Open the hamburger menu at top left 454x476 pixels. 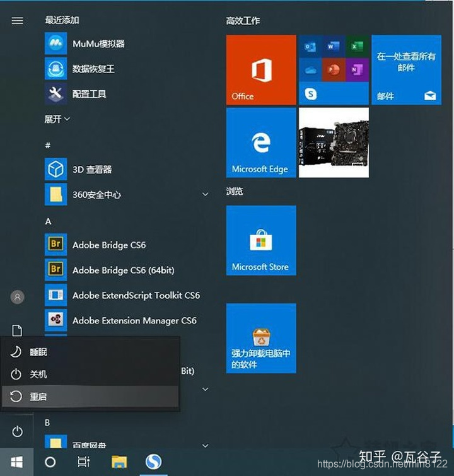(17, 21)
